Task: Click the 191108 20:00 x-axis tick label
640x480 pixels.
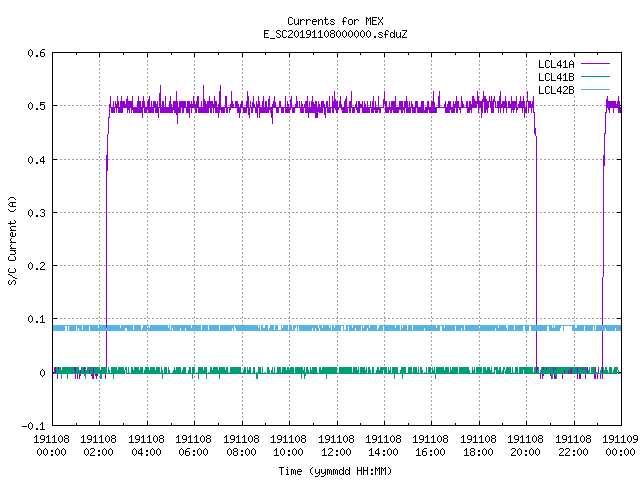Action: pyautogui.click(x=525, y=446)
